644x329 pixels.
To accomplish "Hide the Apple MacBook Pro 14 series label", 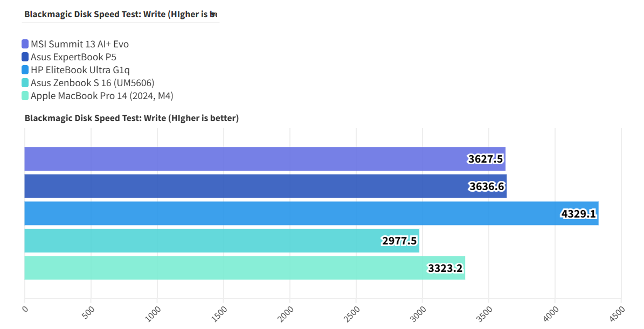I will 102,96.
